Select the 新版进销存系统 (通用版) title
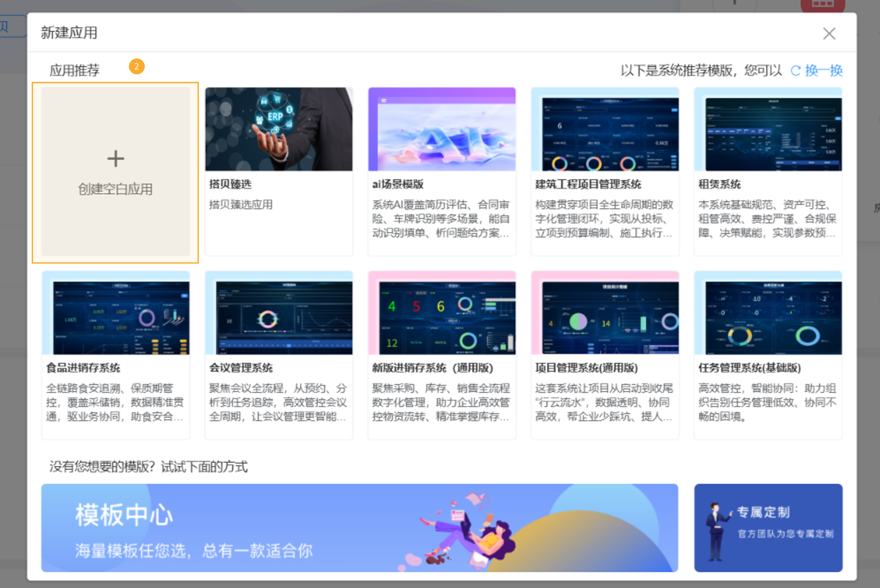Viewport: 880px width, 588px height. (433, 368)
